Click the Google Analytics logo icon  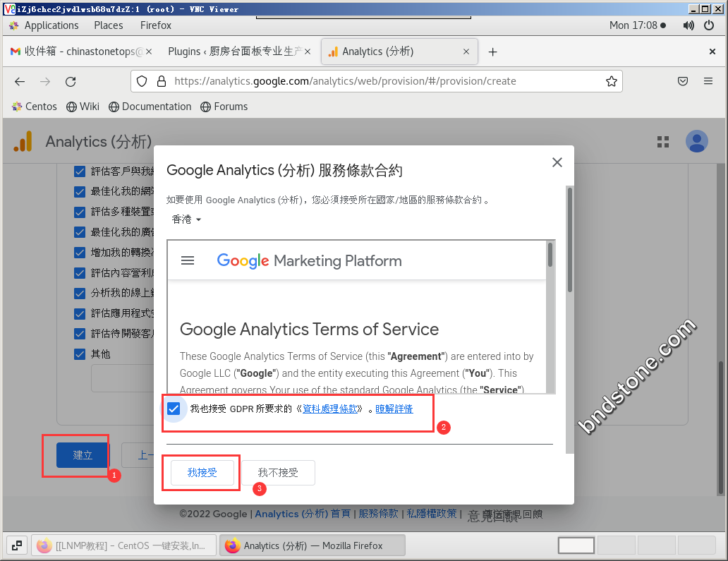23,141
